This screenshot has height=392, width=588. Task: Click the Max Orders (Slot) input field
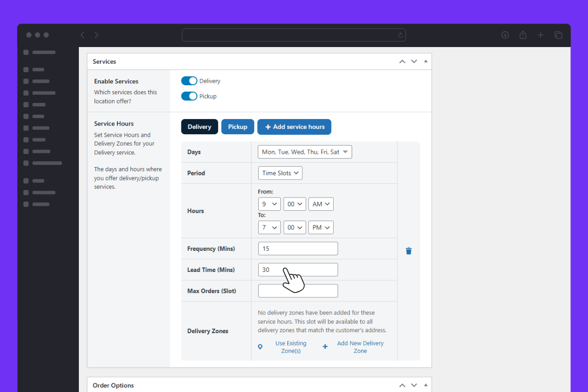(298, 291)
